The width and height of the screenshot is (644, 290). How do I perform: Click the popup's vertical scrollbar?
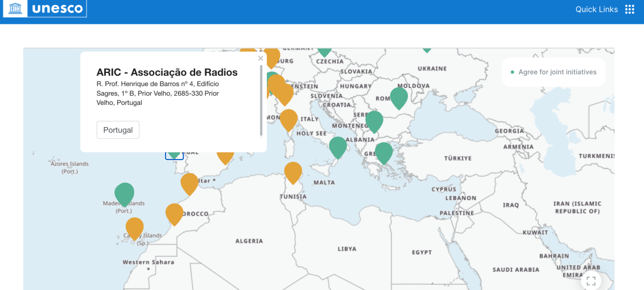tap(261, 100)
